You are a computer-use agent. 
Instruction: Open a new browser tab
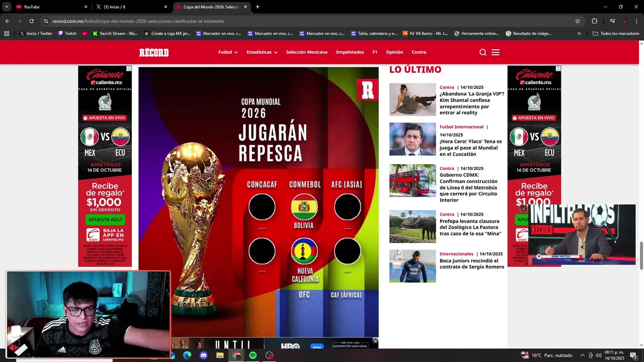(x=258, y=7)
